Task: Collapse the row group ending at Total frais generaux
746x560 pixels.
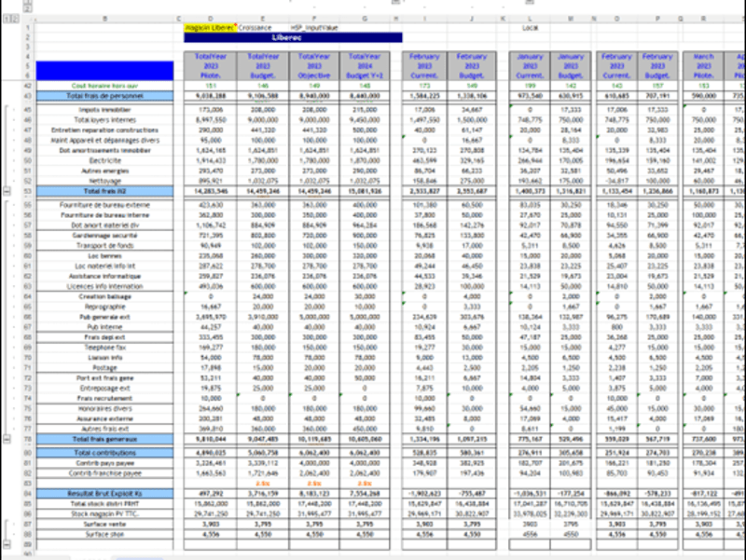Action: (x=7, y=439)
